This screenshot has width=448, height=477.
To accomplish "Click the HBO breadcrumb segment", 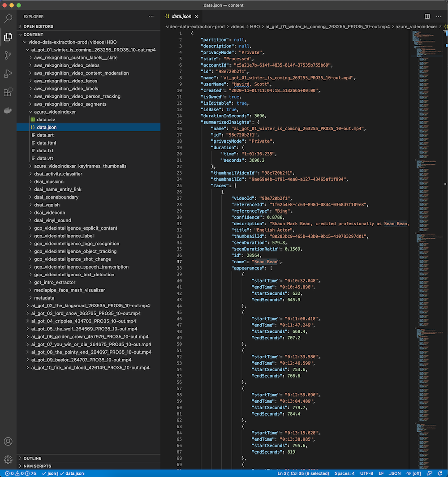I will [x=255, y=26].
